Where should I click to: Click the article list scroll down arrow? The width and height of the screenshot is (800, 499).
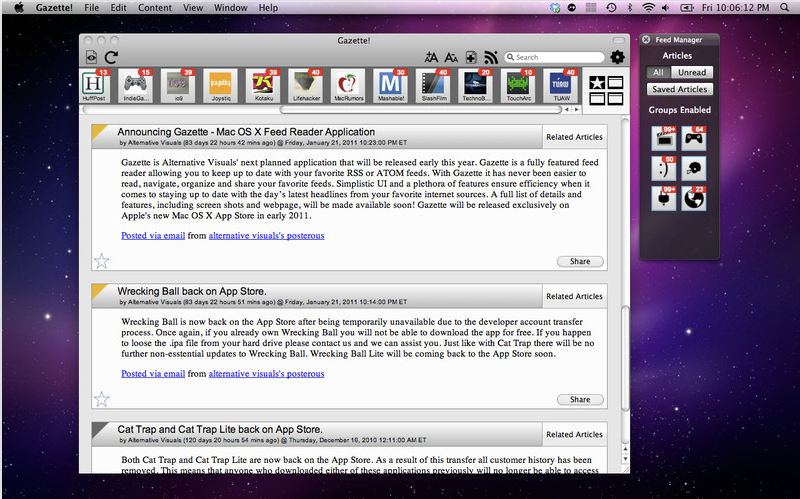coord(626,459)
